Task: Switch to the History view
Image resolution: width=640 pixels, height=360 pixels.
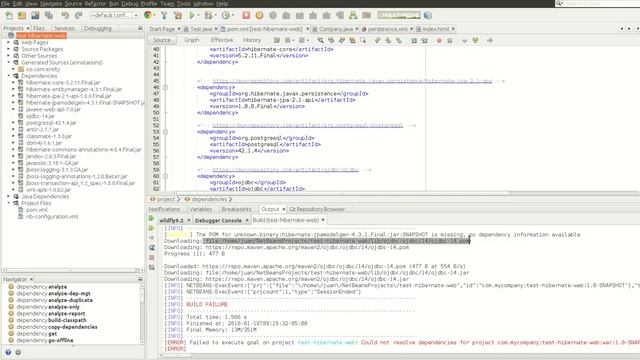Action: coord(251,40)
